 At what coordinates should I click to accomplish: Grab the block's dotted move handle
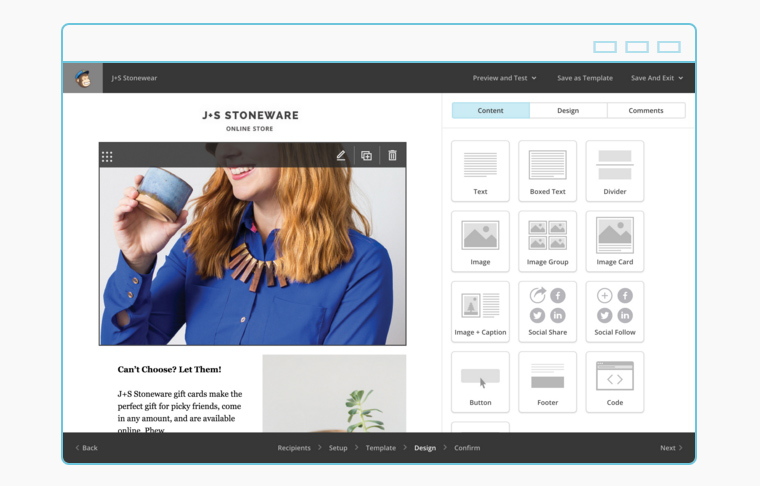[107, 156]
